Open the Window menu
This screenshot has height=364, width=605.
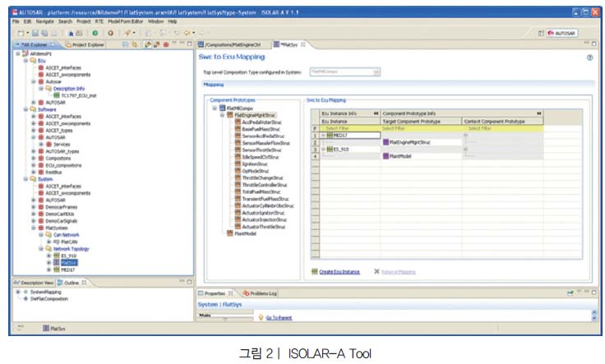pos(155,21)
